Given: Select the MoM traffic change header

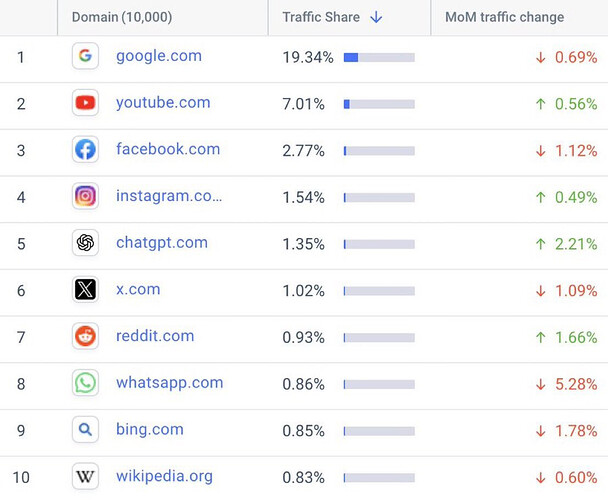Looking at the screenshot, I should (504, 17).
